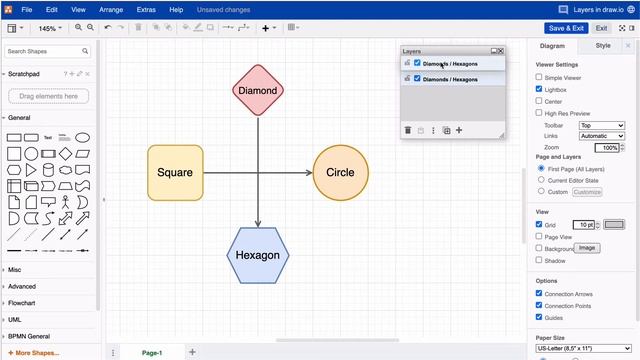Open Layers panel three-dot options
This screenshot has width=640, height=360.
pyautogui.click(x=433, y=130)
